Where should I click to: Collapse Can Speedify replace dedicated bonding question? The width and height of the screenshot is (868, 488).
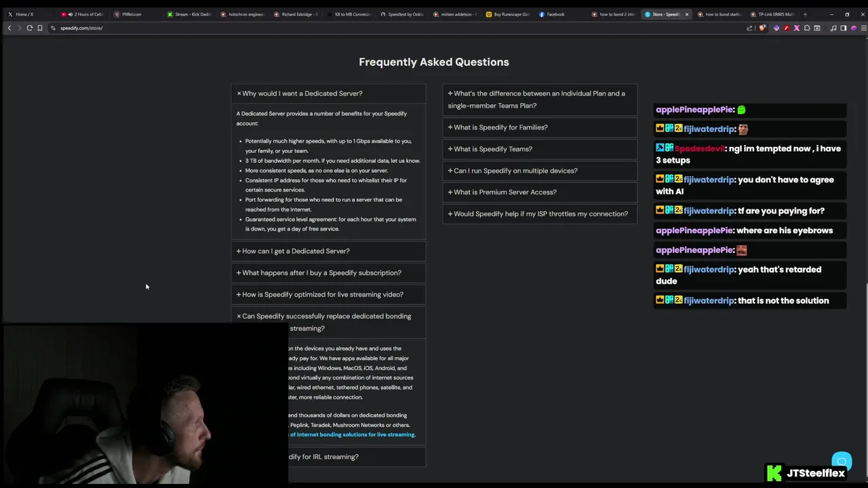point(328,322)
